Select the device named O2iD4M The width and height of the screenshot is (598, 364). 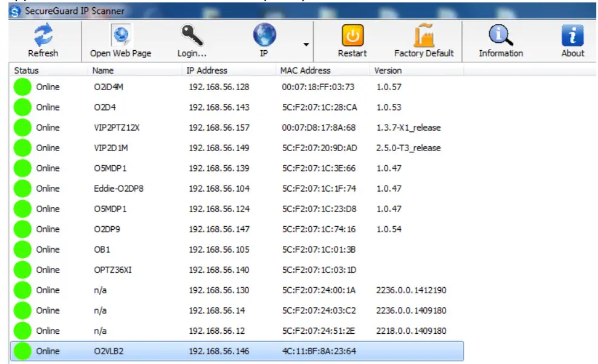point(109,87)
